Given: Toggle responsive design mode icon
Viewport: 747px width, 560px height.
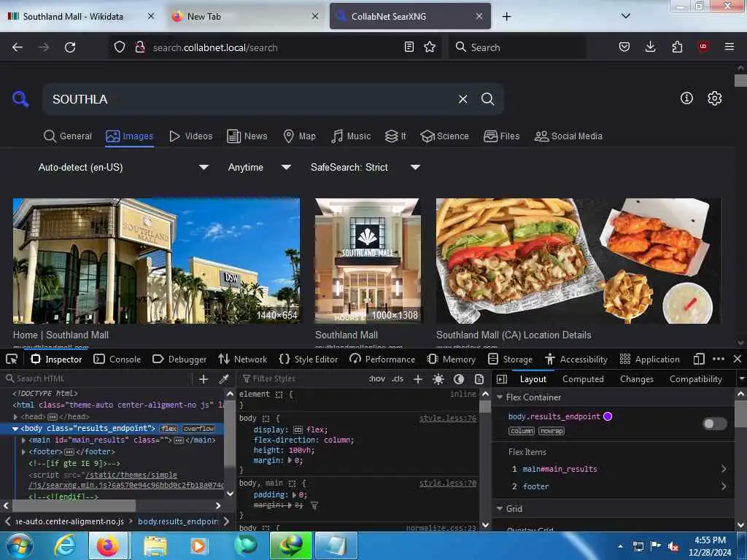Looking at the screenshot, I should pos(698,359).
